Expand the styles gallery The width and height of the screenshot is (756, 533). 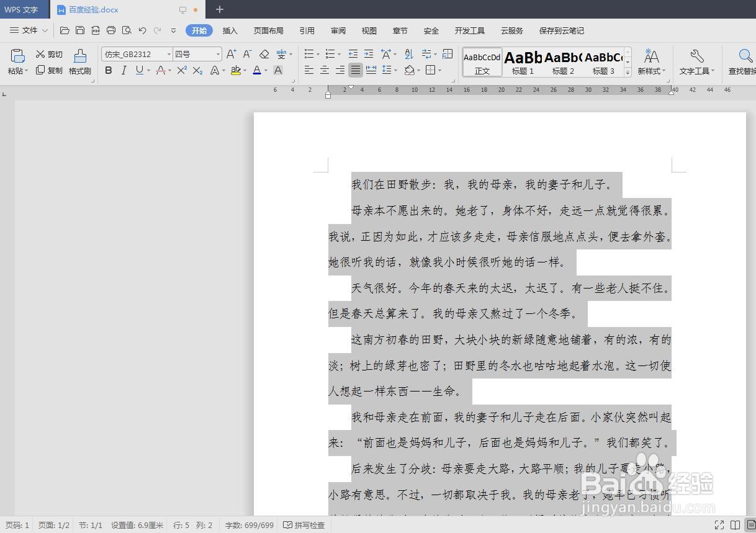628,73
